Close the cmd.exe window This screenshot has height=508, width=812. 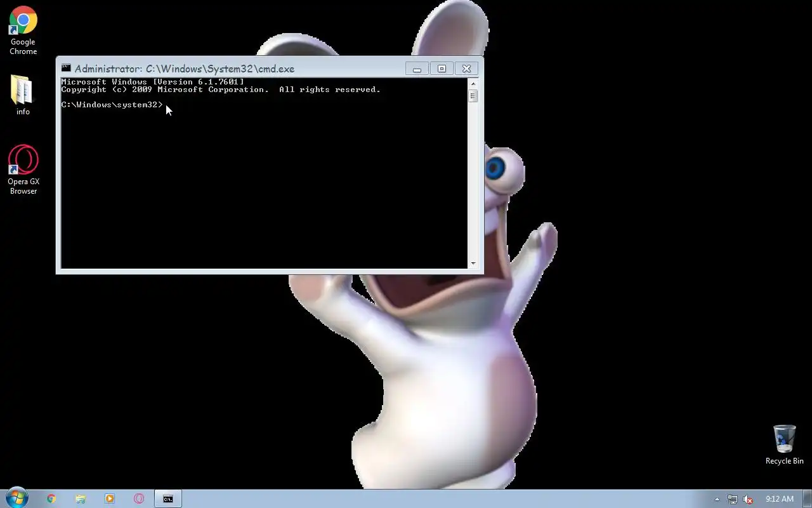(x=466, y=69)
